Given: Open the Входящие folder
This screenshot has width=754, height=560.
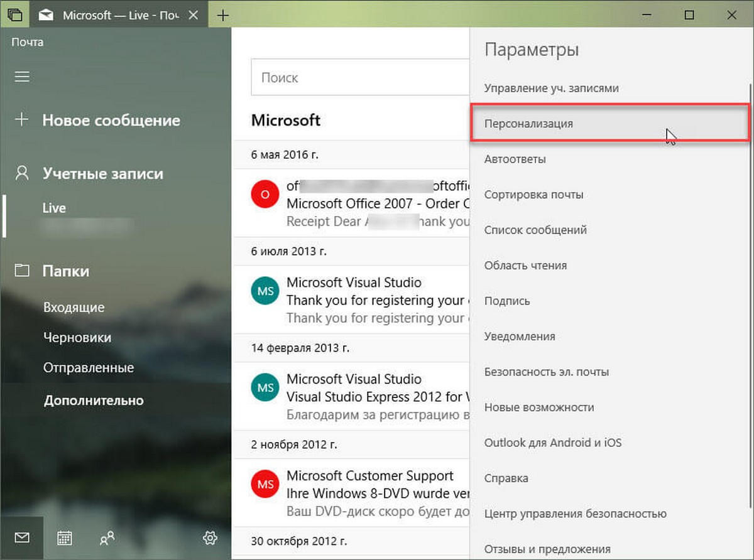Looking at the screenshot, I should 74,308.
